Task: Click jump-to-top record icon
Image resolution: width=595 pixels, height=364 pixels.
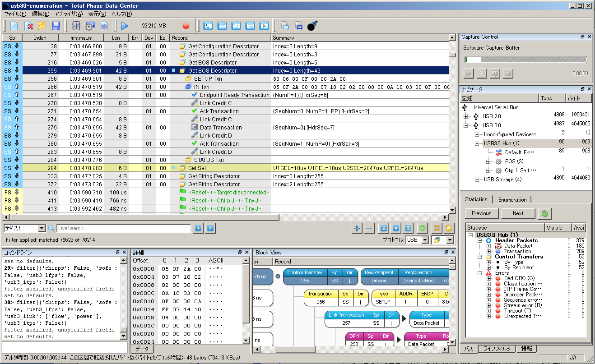Action: [383, 228]
